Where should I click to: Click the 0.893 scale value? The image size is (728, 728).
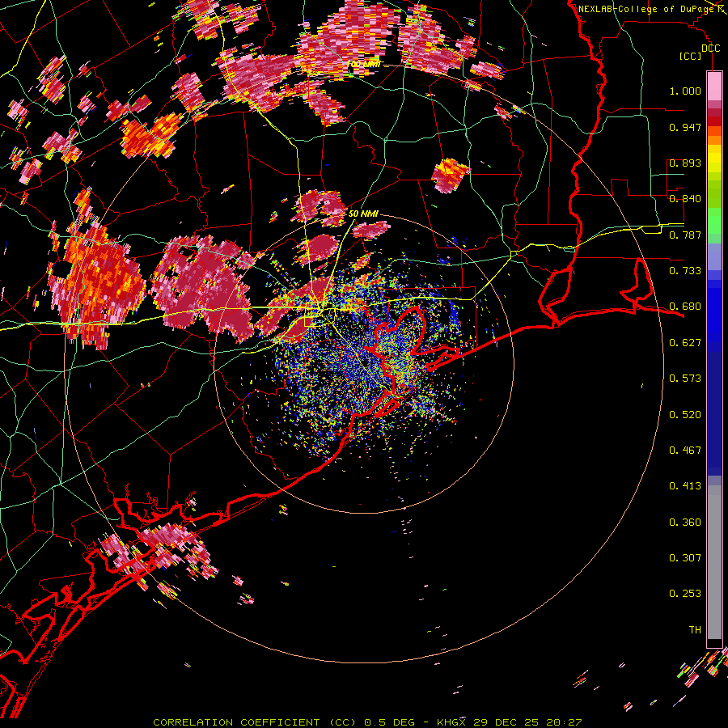(x=685, y=163)
